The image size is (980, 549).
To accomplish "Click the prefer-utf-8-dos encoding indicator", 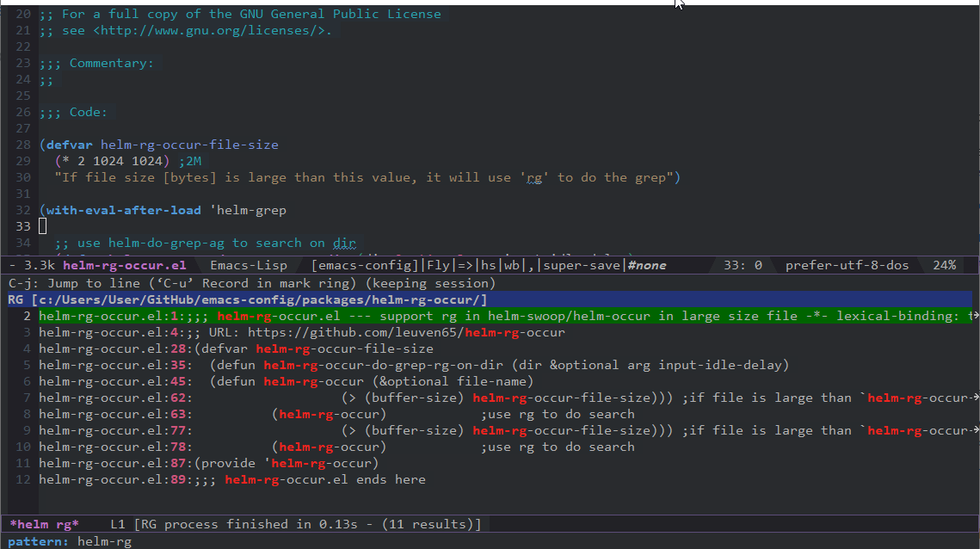I will click(847, 265).
